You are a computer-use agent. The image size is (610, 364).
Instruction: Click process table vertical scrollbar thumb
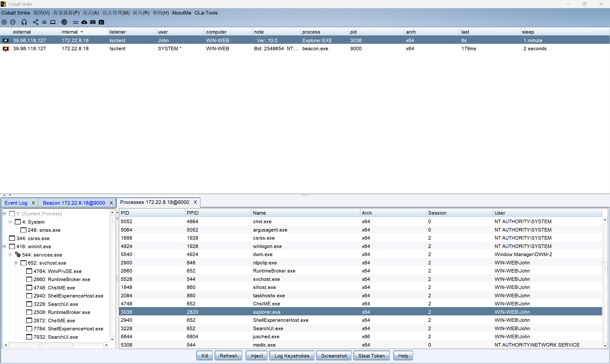tap(605, 268)
